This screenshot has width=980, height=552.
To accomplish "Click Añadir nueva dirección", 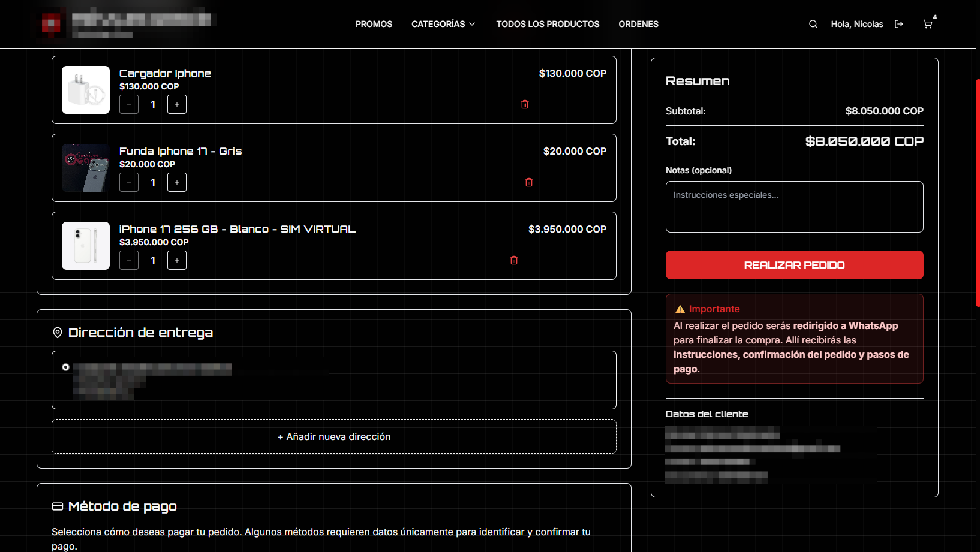I will 334,436.
